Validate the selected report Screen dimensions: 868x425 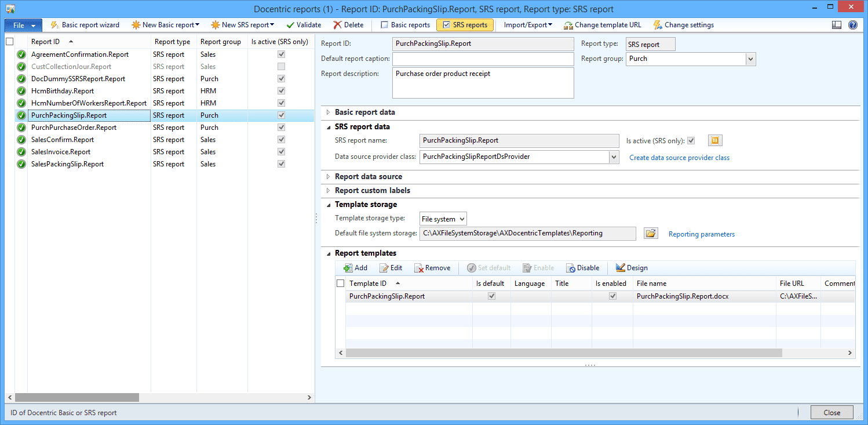[x=304, y=25]
